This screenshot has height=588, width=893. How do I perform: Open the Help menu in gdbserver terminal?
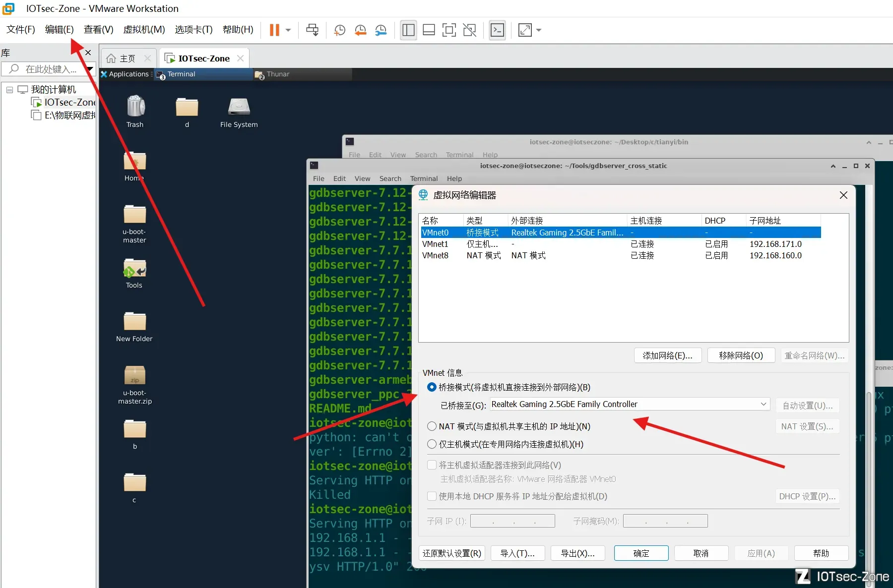pos(454,178)
